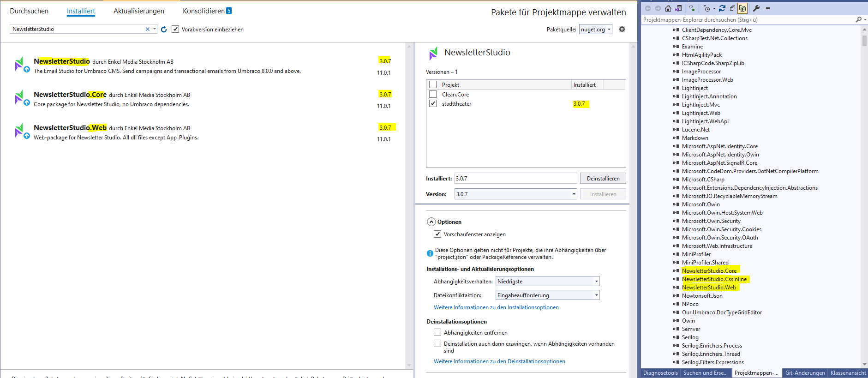Open properties with the wrench icon
The image size is (868, 378).
(756, 8)
